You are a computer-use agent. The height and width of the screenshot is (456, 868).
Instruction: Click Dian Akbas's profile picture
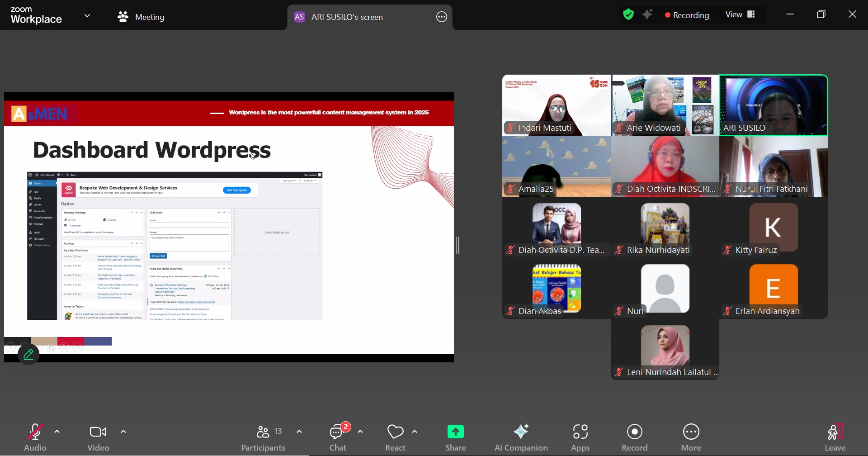[x=557, y=288]
